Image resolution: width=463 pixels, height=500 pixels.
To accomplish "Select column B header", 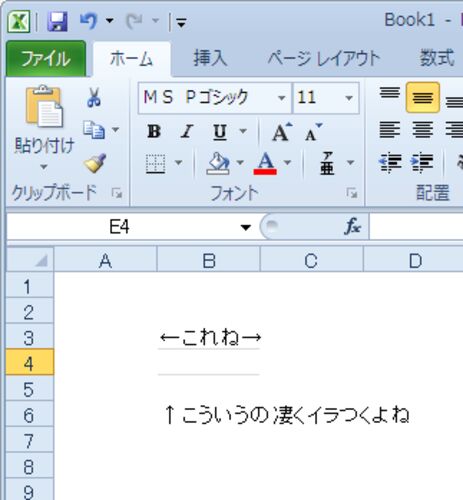I will tap(209, 261).
